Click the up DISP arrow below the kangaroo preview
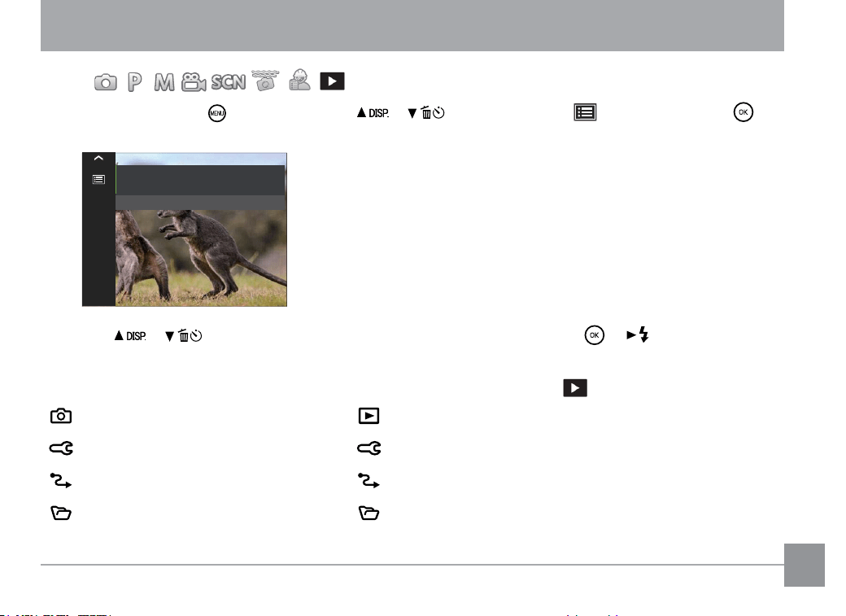The image size is (846, 616). pyautogui.click(x=130, y=336)
